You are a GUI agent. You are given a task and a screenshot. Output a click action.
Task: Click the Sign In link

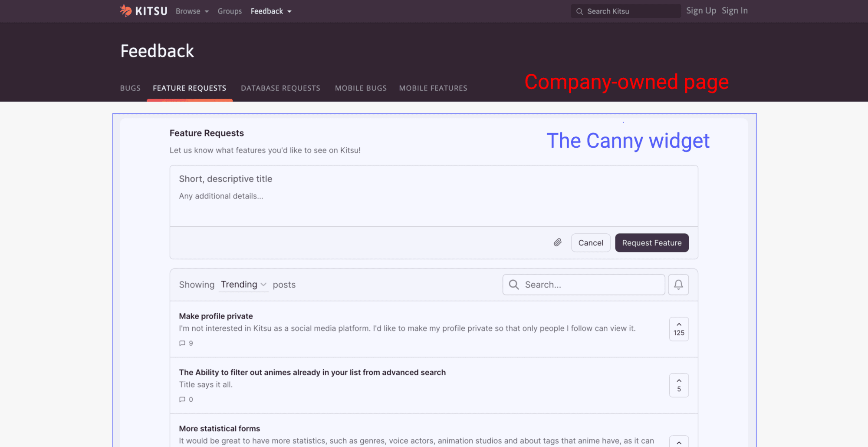(735, 11)
